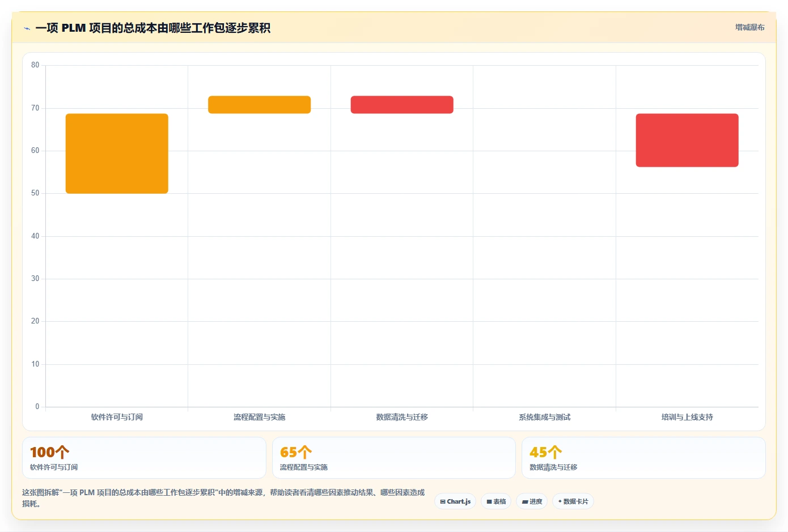This screenshot has width=788, height=532.
Task: Select the orange 流程配置与实施 waterfall bar
Action: [259, 105]
